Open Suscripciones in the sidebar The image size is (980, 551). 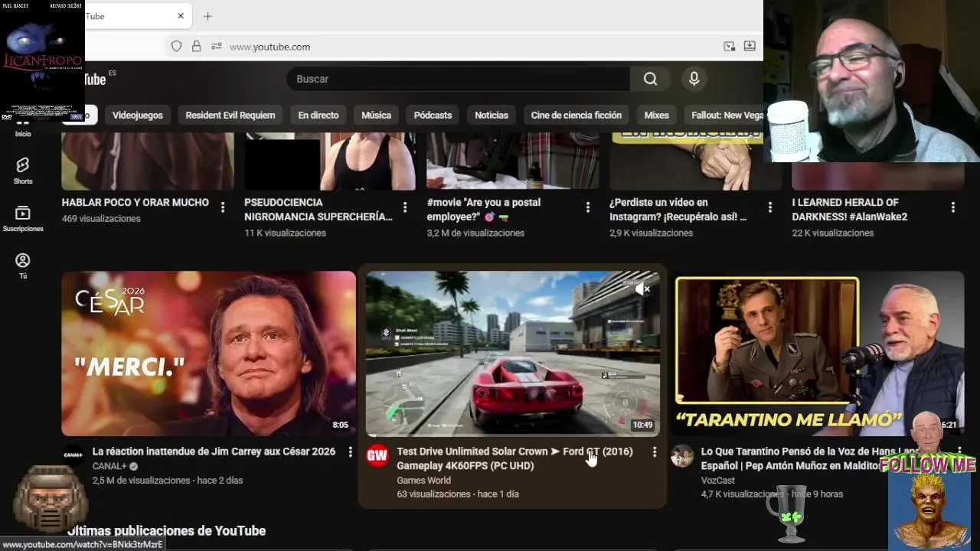(x=23, y=218)
